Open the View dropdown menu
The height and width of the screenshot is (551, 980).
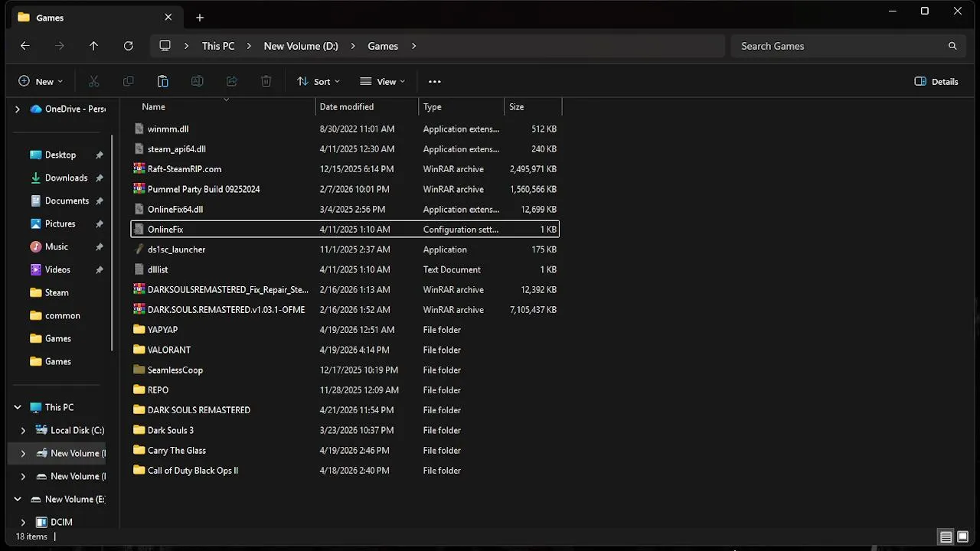[x=382, y=81]
